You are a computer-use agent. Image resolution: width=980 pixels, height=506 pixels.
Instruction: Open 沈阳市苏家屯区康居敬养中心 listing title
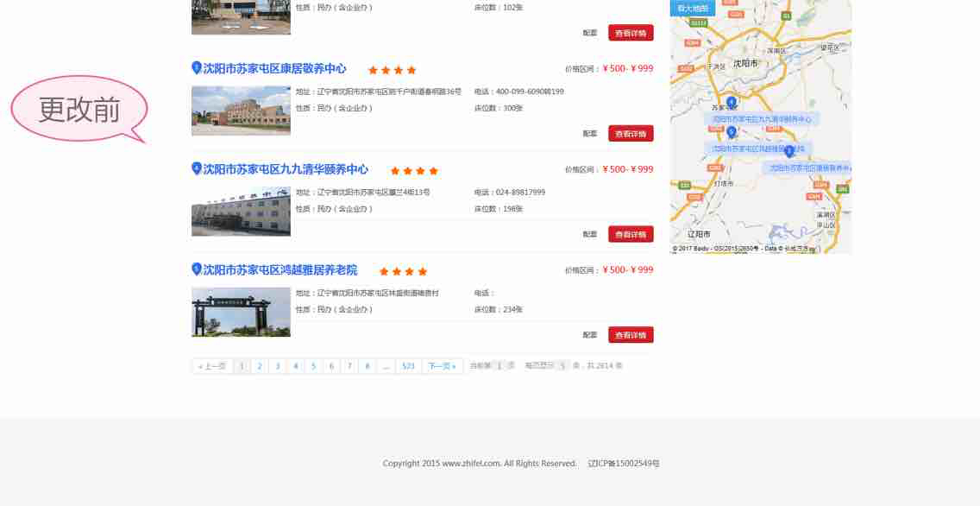pyautogui.click(x=274, y=68)
